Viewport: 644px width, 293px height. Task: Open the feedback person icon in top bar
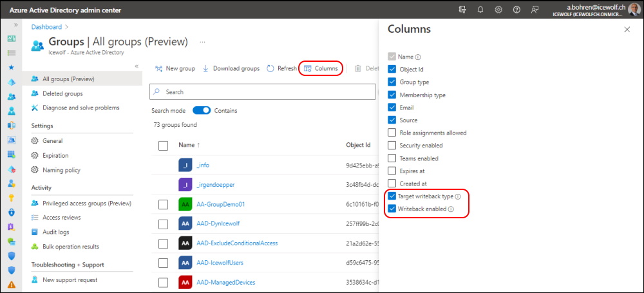(535, 10)
